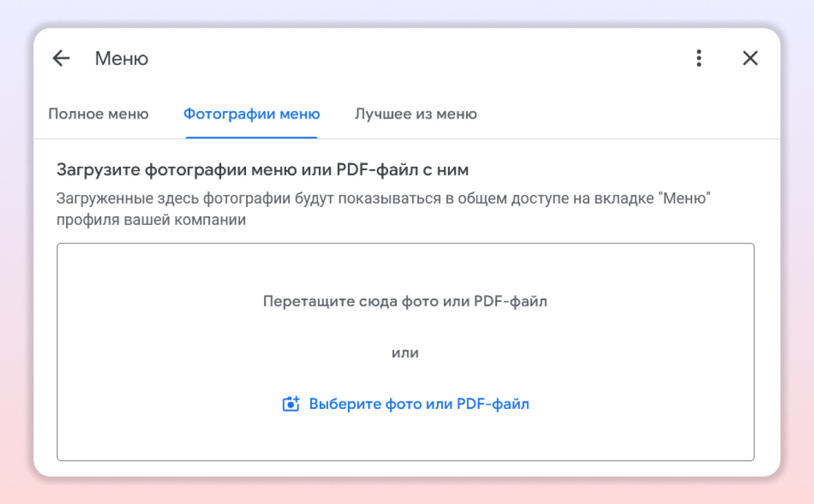
Task: Click the second line профиля вашей компании
Action: (151, 220)
